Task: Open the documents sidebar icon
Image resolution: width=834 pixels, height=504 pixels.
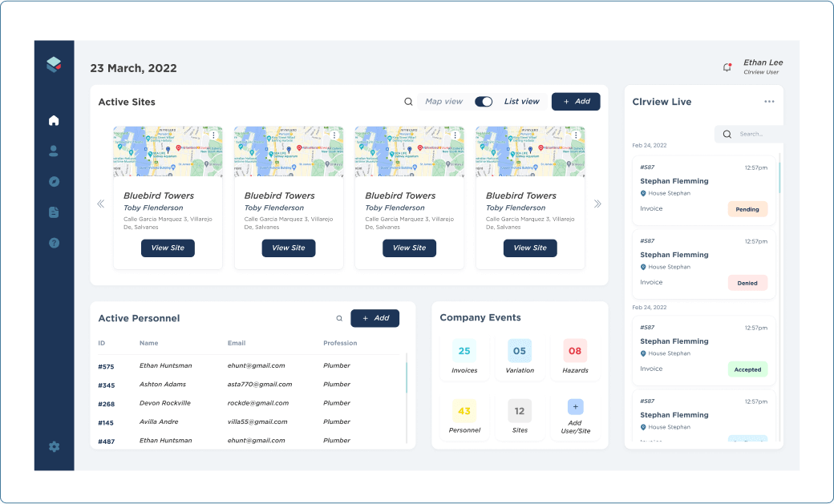Action: (54, 212)
